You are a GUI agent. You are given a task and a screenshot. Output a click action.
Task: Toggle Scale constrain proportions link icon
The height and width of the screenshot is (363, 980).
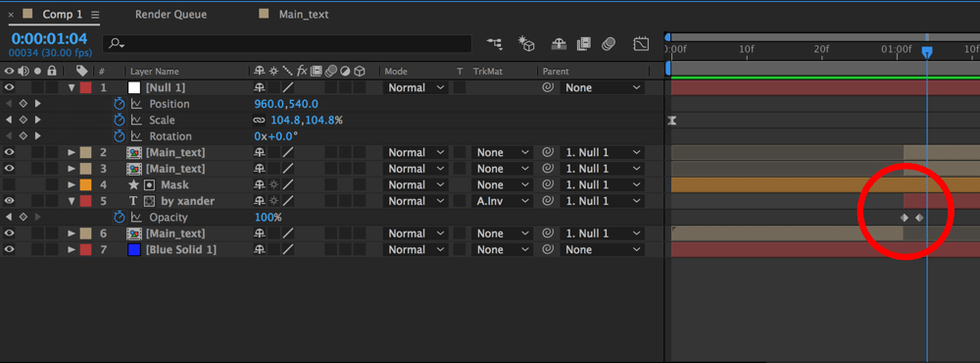click(x=259, y=120)
